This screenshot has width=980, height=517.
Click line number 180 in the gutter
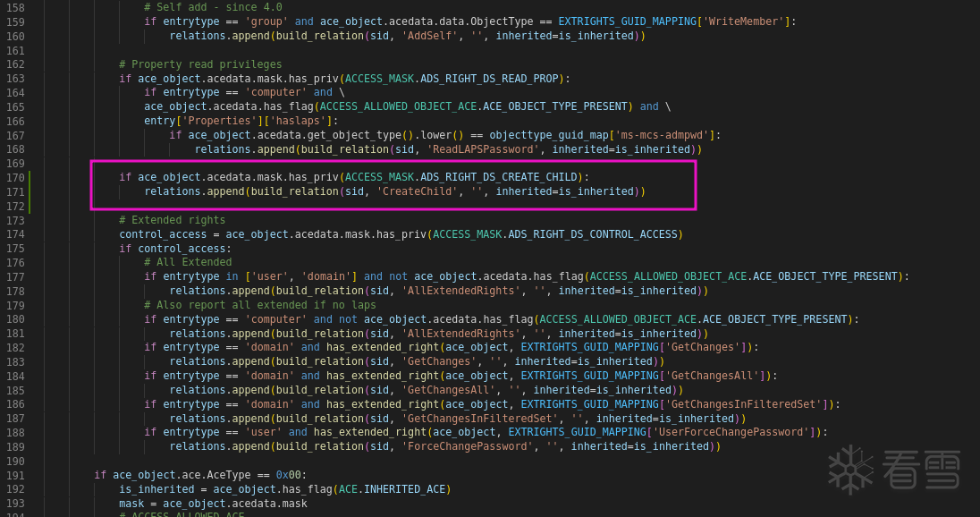[x=15, y=319]
